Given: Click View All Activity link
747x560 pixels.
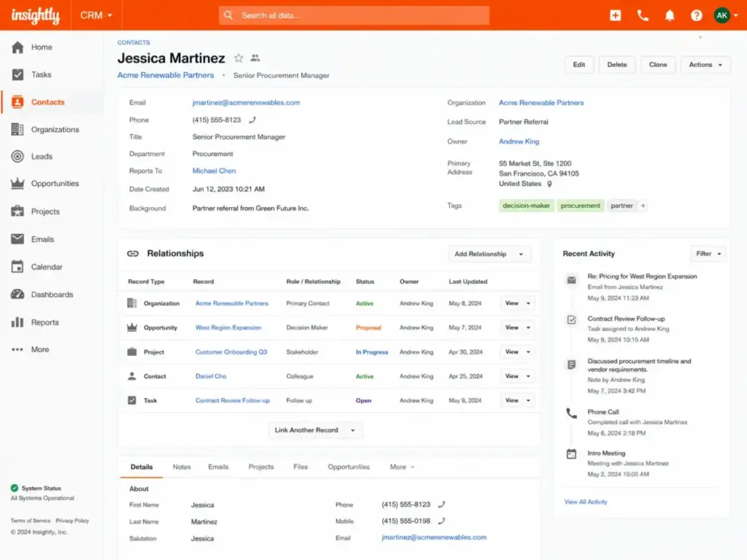Looking at the screenshot, I should coord(586,502).
